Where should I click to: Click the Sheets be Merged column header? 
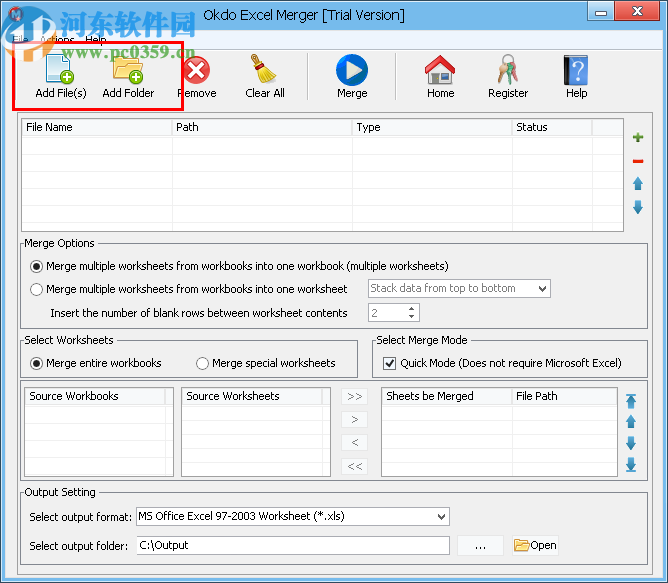click(x=446, y=396)
